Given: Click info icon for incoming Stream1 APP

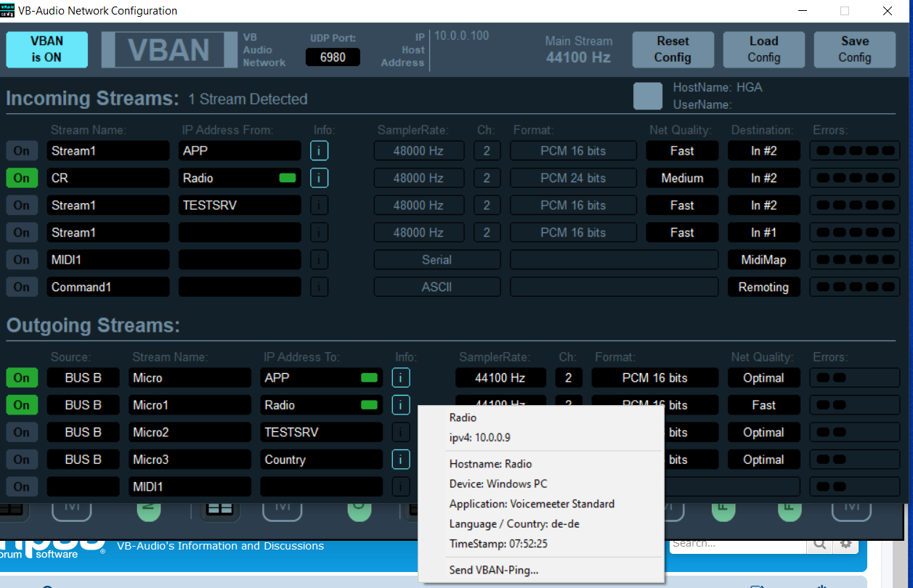Looking at the screenshot, I should 320,151.
